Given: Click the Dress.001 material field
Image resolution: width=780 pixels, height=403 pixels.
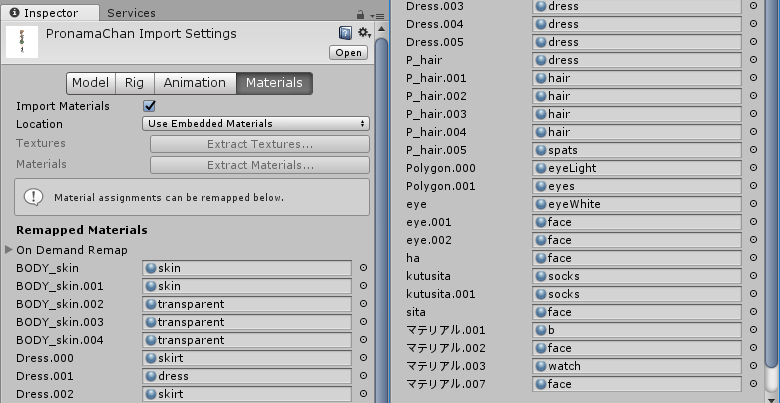Looking at the screenshot, I should point(247,376).
